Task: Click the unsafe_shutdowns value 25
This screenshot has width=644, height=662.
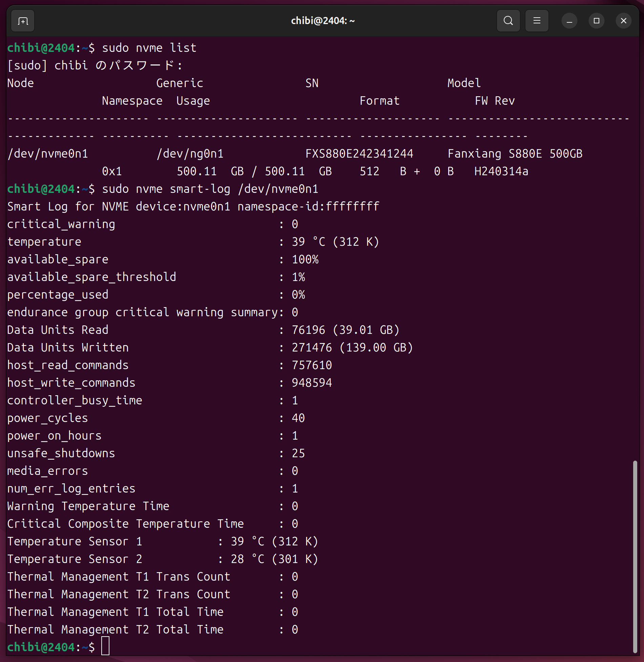Action: 298,453
